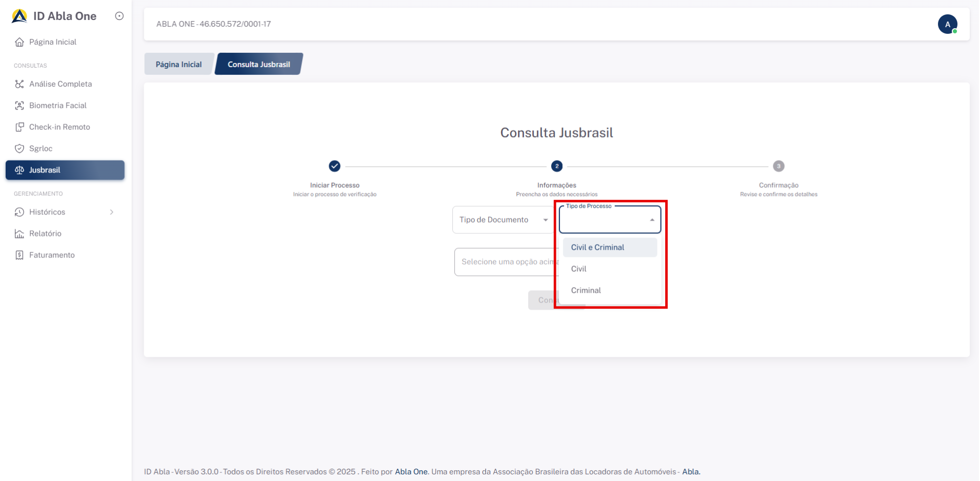Open the Sgrloc shield icon
The image size is (980, 481).
[x=19, y=149]
